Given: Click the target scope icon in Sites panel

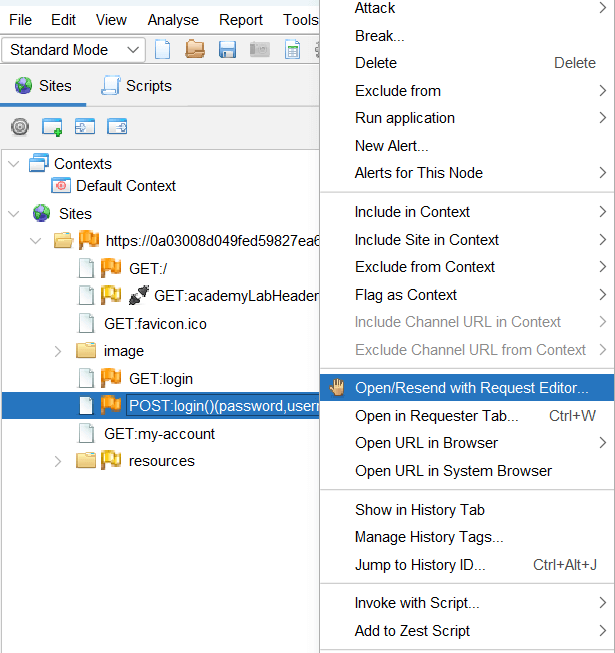Looking at the screenshot, I should pos(20,127).
